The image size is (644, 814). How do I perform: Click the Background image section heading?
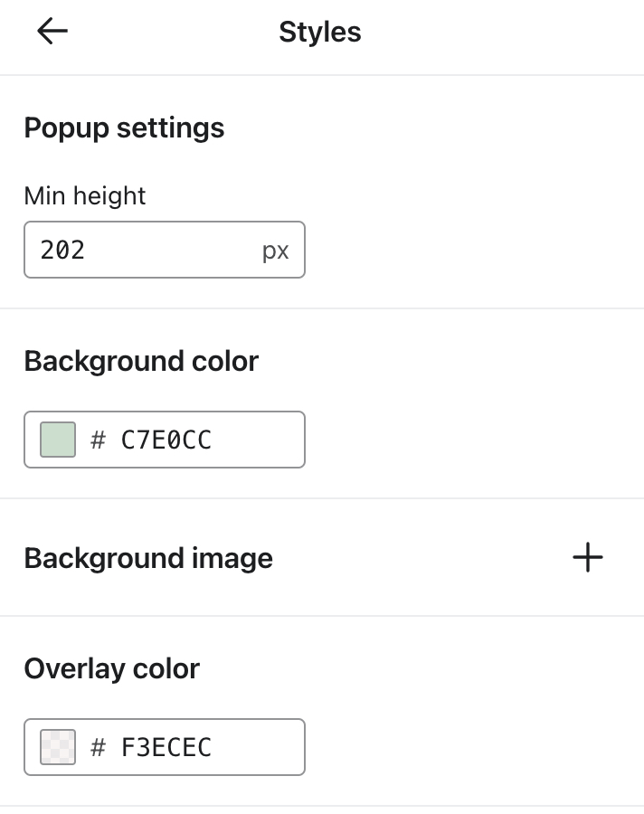148,558
